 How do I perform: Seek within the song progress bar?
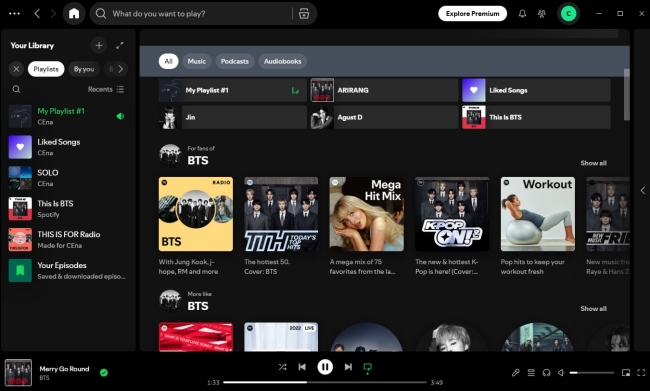325,382
